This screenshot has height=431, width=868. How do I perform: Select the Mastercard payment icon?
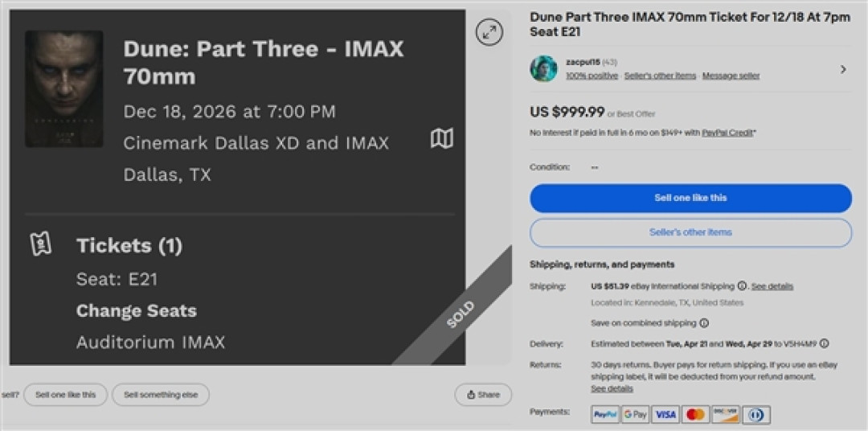point(695,414)
